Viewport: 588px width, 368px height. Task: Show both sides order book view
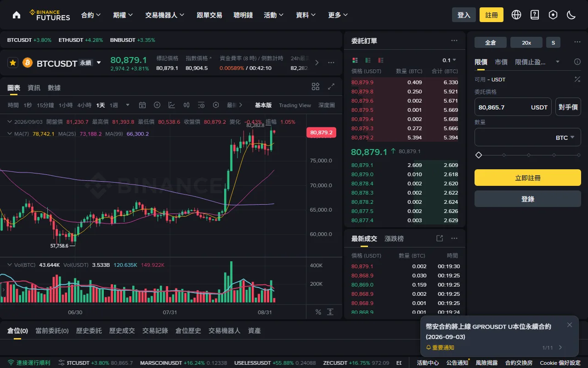click(x=355, y=60)
